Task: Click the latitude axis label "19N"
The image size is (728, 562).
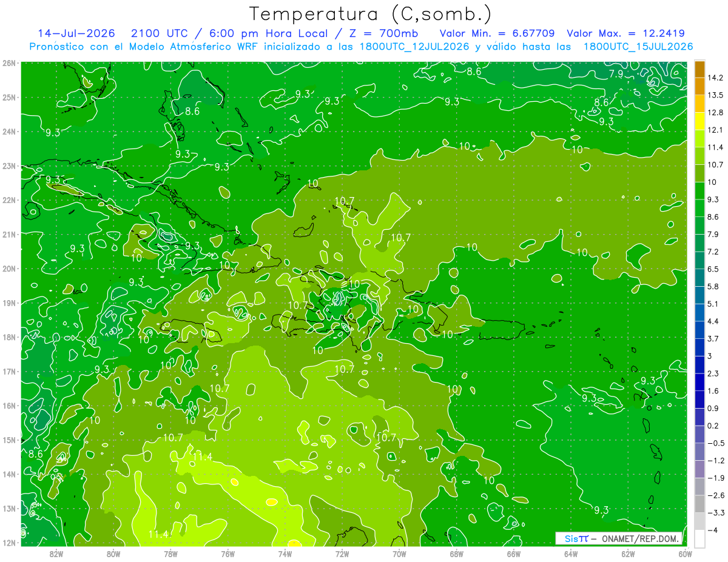Action: pyautogui.click(x=9, y=303)
